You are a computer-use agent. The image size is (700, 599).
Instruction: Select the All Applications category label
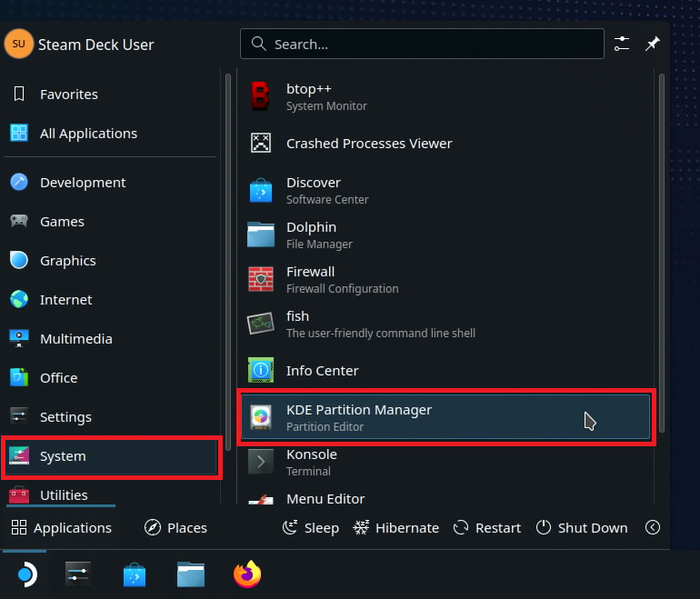(88, 134)
